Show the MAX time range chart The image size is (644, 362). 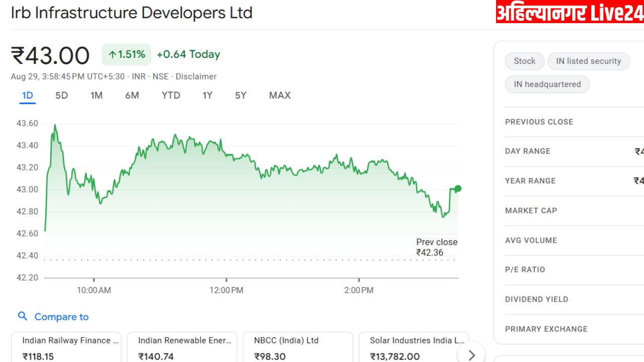[x=280, y=96]
